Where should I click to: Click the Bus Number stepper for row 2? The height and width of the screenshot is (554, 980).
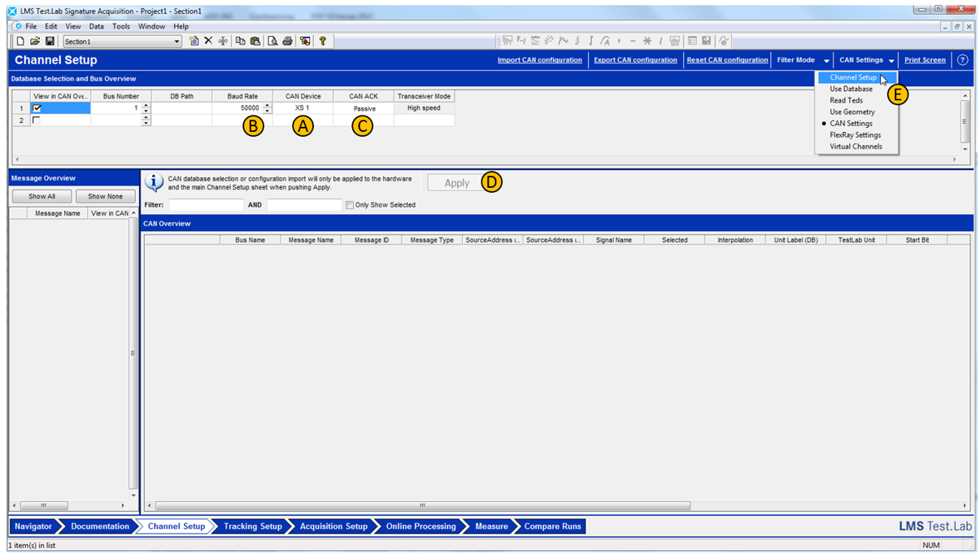(146, 120)
